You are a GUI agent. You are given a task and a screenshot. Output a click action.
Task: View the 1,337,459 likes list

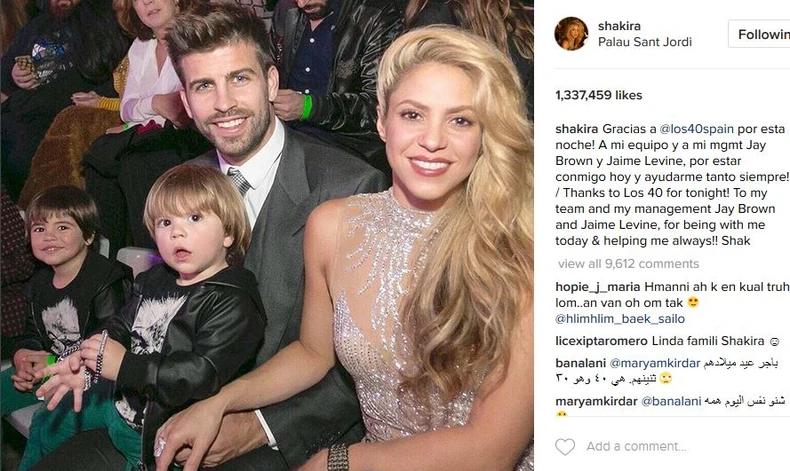click(x=599, y=95)
